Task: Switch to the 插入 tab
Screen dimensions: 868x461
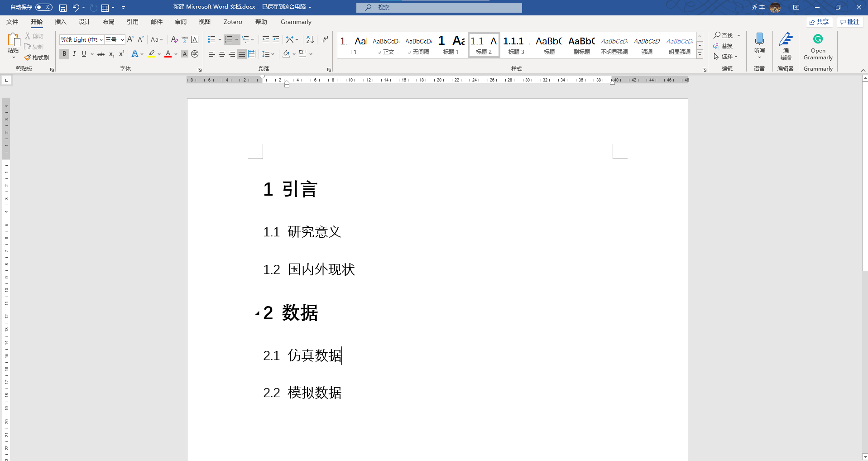Action: 60,22
